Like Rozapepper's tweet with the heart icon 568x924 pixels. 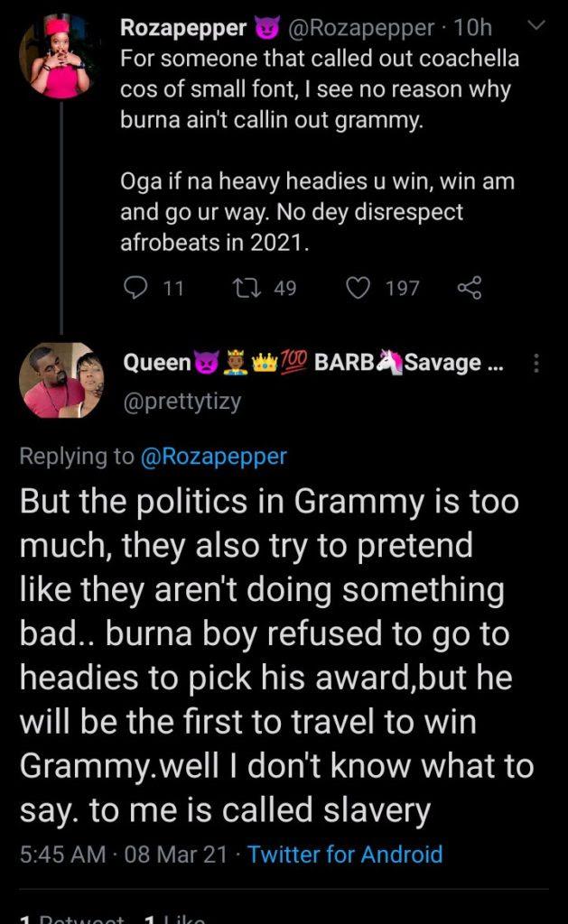358,288
